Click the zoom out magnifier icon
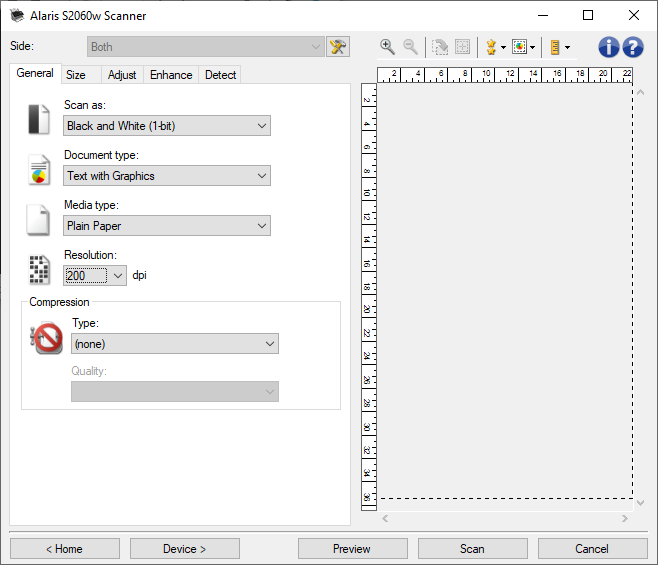 coord(410,47)
